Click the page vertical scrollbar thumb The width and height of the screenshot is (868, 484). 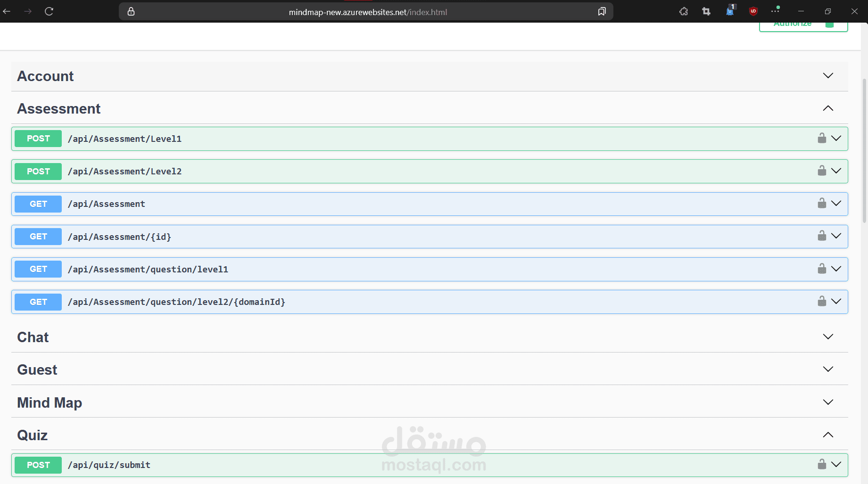[864, 150]
